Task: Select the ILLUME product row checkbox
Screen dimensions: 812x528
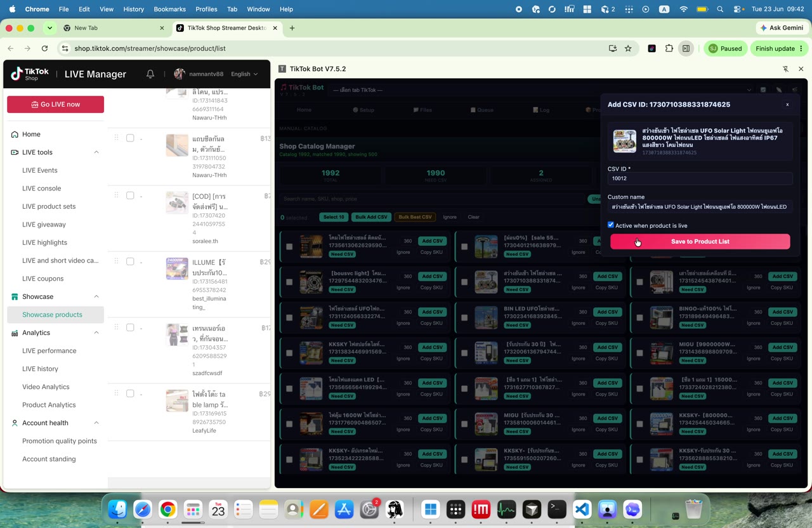Action: [x=130, y=261]
